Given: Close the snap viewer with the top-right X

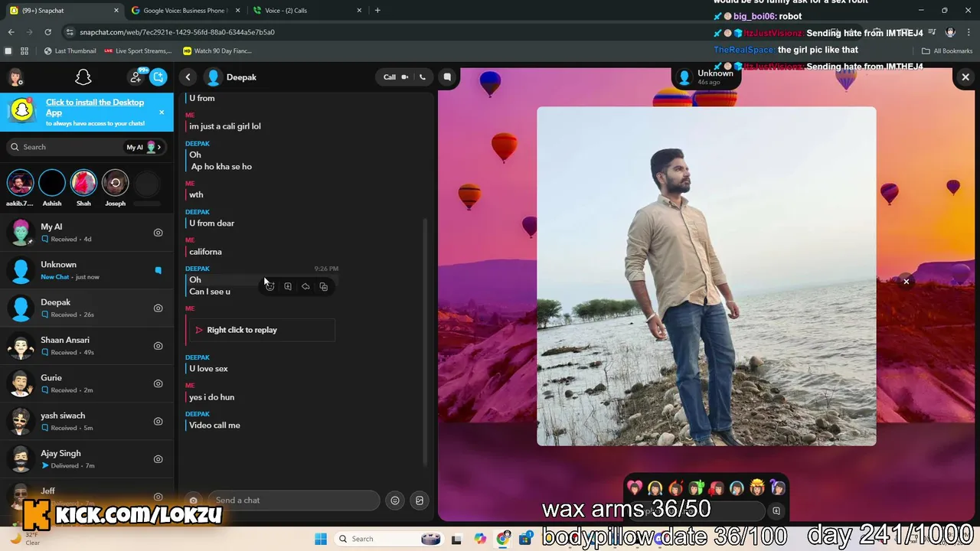Looking at the screenshot, I should (965, 77).
